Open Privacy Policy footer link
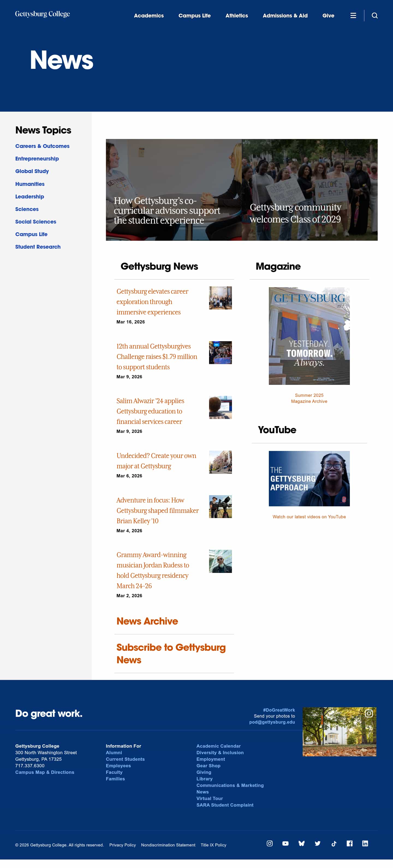This screenshot has width=393, height=868. (122, 845)
